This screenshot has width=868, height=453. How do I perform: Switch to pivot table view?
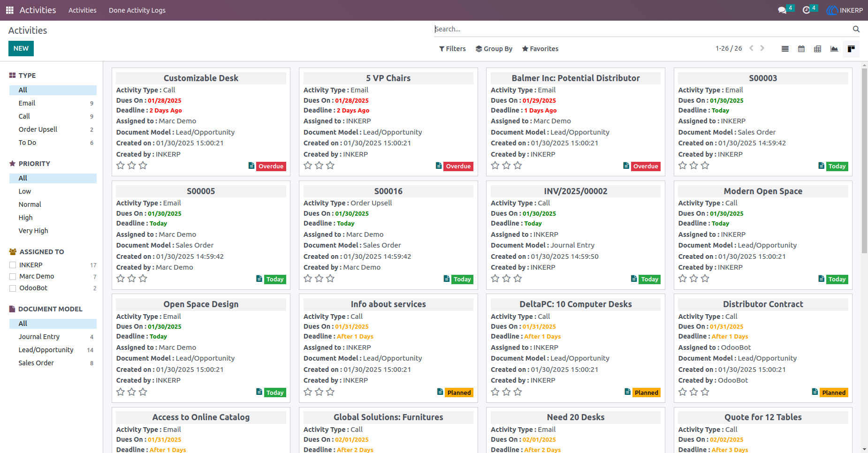[x=818, y=49]
